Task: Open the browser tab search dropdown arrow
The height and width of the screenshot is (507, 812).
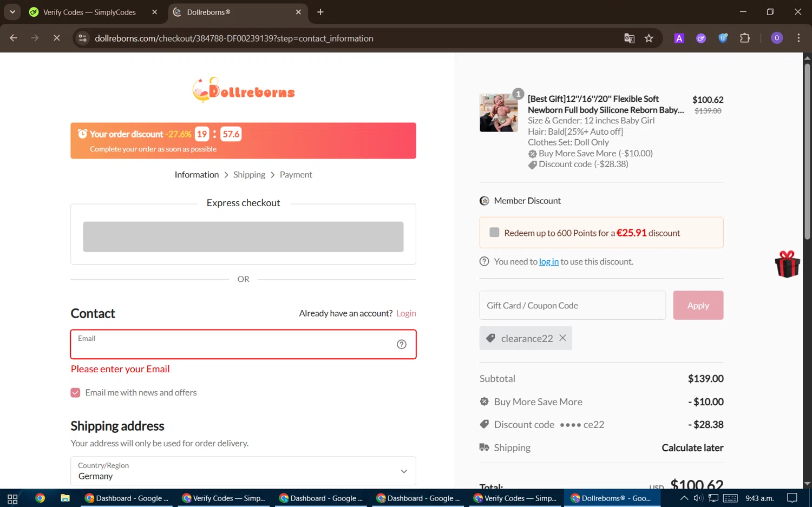Action: tap(12, 12)
